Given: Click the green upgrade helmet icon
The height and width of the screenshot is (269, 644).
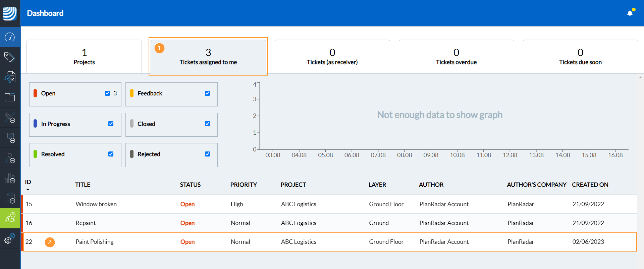Looking at the screenshot, I should 10,218.
